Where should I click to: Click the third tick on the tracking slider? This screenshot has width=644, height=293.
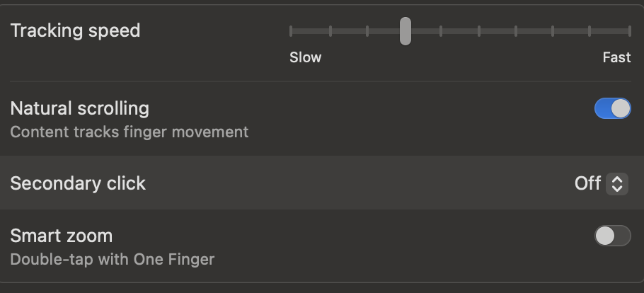click(367, 31)
